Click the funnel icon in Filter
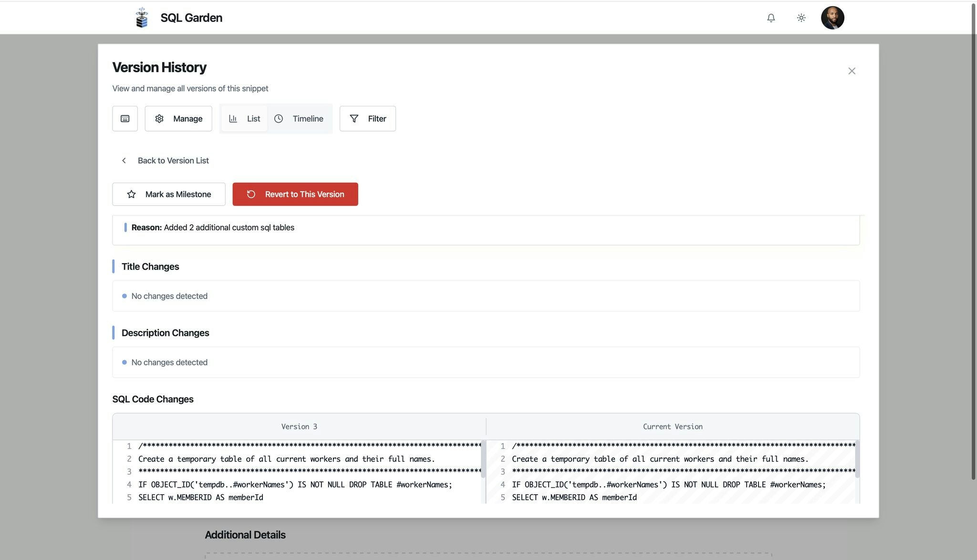Screen dimensions: 977x560 (x=354, y=119)
